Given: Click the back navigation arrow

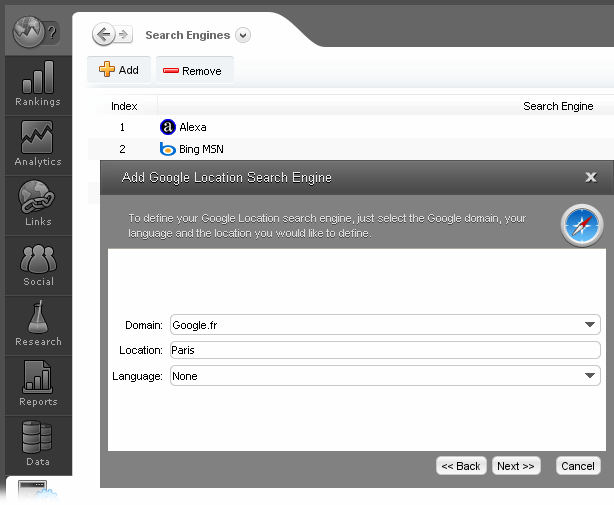Looking at the screenshot, I should pyautogui.click(x=103, y=35).
